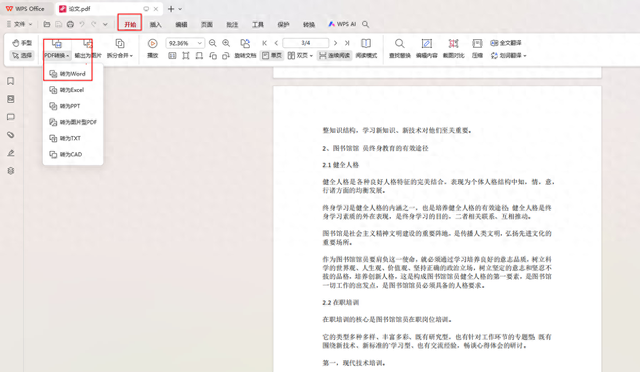Click rotate clockwise icon below zoom controls
The image size is (640, 372).
pos(226,56)
